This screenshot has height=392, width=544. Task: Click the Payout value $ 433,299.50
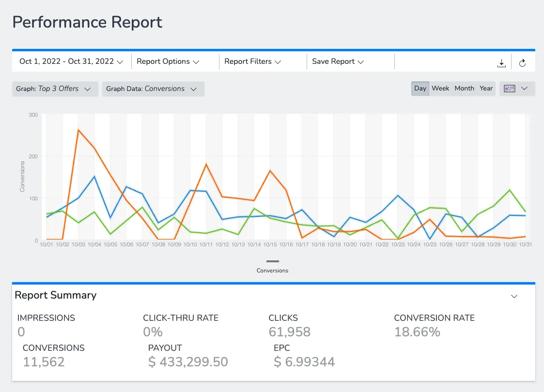188,362
